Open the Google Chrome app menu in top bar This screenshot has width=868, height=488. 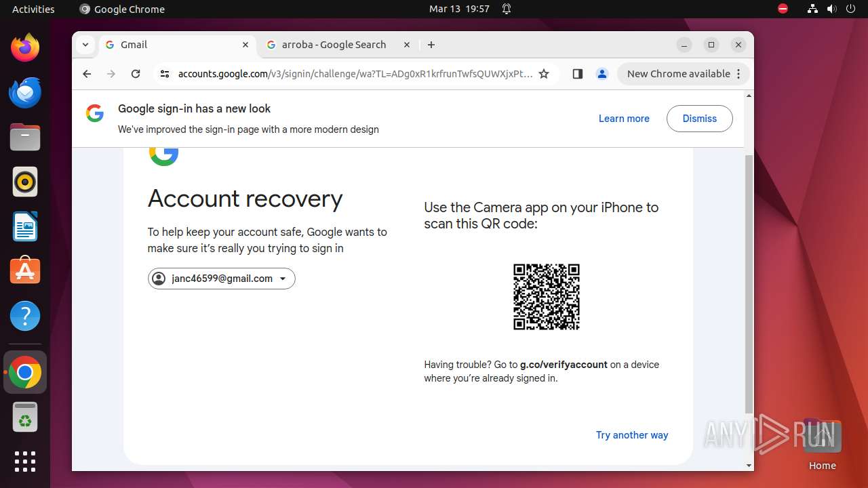point(122,9)
